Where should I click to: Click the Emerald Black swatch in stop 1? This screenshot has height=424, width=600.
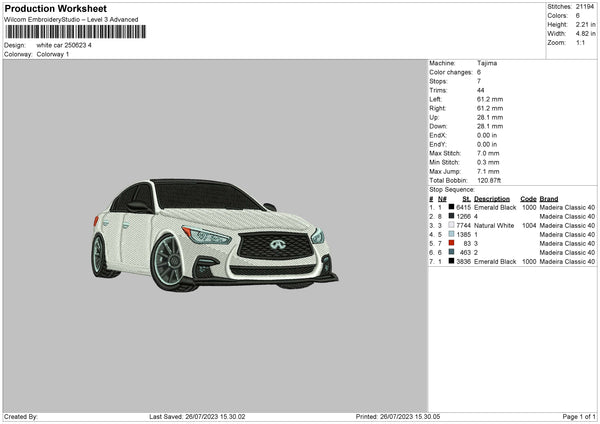click(452, 207)
